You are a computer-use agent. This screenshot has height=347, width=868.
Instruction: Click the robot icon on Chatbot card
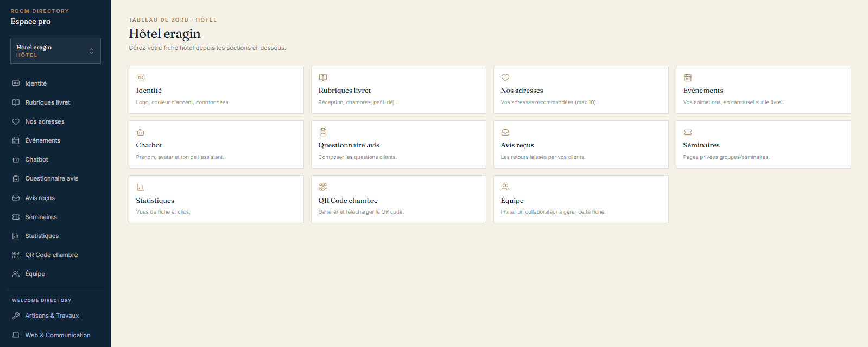141,132
